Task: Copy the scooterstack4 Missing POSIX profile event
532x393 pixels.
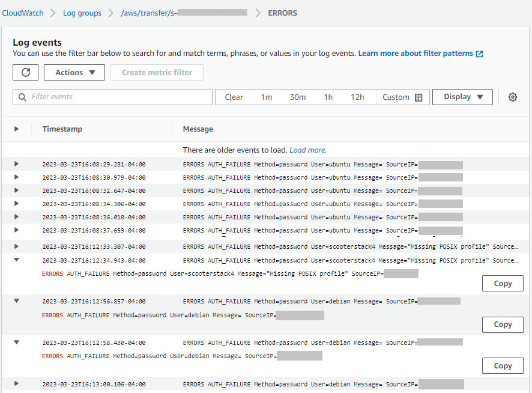Action: click(x=503, y=283)
